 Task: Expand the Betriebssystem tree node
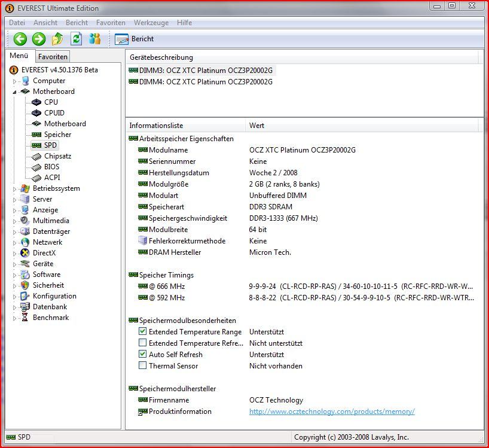(14, 189)
